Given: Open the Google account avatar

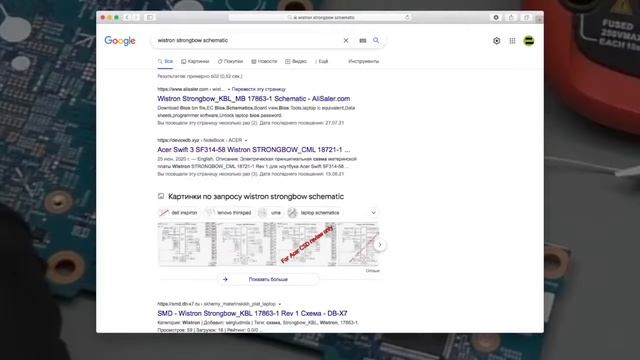Looking at the screenshot, I should click(x=529, y=41).
